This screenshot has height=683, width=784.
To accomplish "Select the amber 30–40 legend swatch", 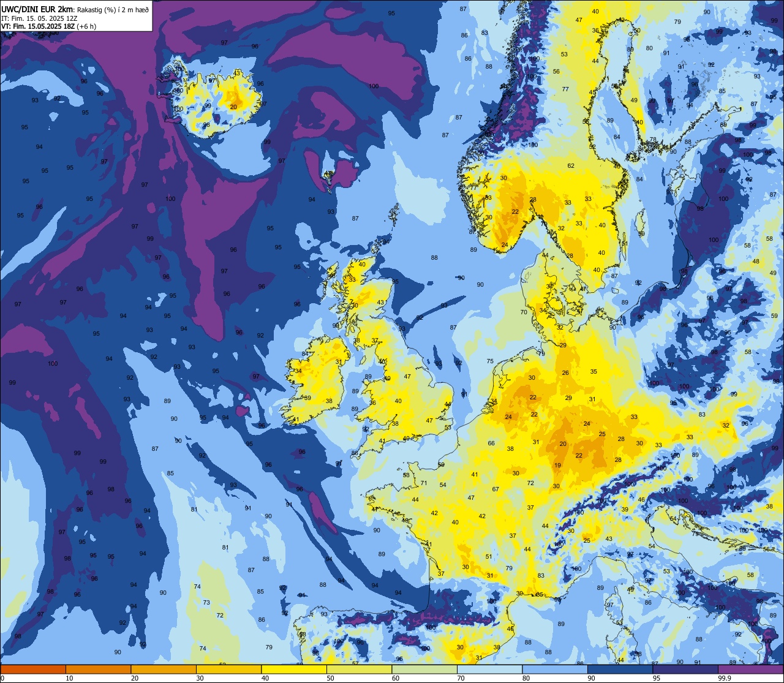I will 228,669.
